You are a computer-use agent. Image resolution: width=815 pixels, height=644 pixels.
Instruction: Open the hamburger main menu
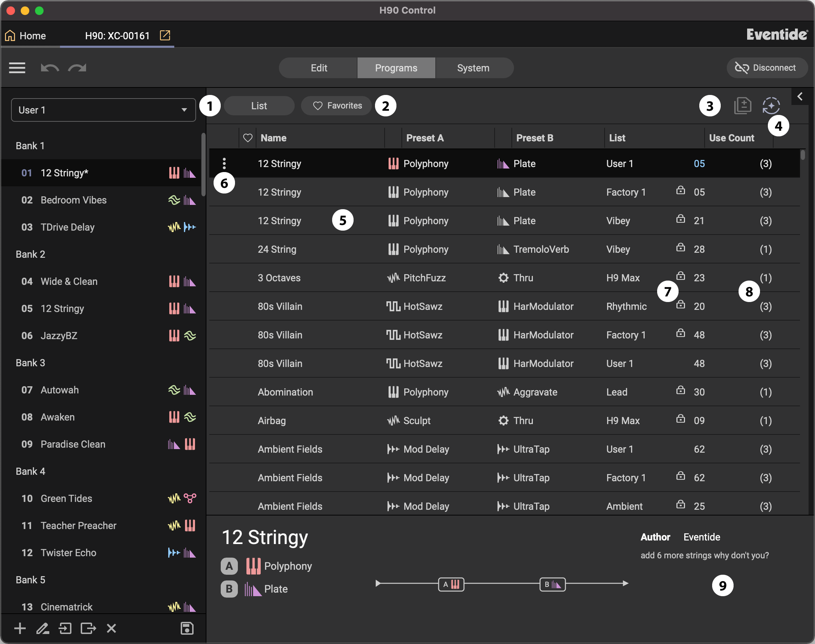point(17,68)
